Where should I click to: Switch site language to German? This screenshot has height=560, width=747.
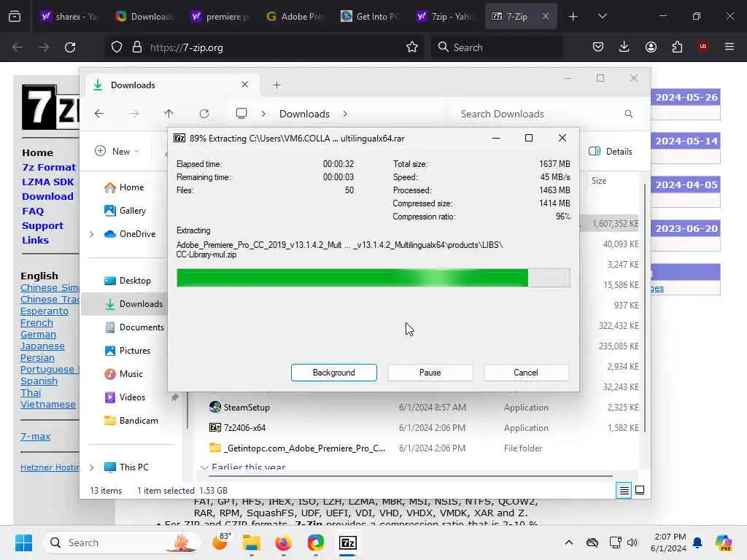click(x=38, y=334)
